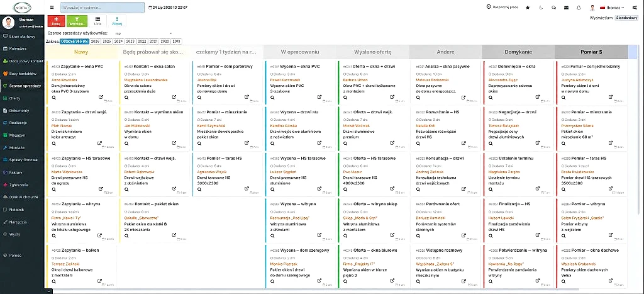The height and width of the screenshot is (294, 644).
Task: Open the Standardowy display mode selector
Action: [627, 18]
